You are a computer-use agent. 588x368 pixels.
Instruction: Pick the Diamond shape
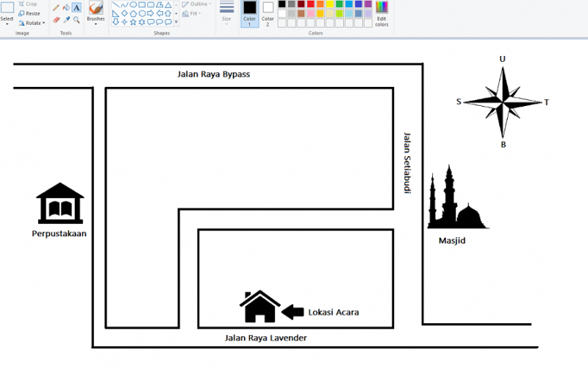[x=124, y=13]
